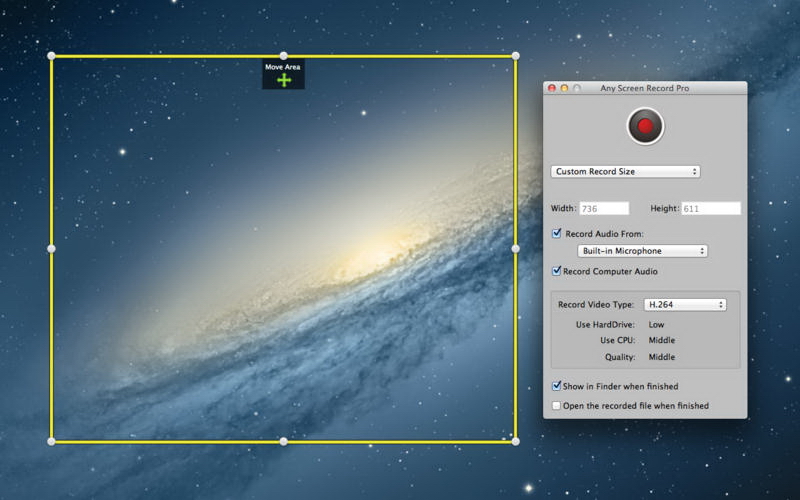This screenshot has height=500, width=800.
Task: Click the bottom edge center resize handle
Action: click(283, 441)
